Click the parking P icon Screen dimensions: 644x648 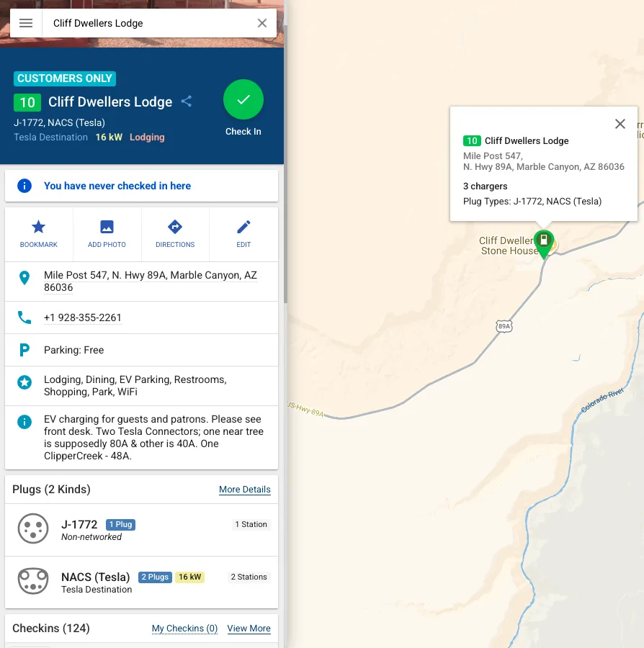point(24,350)
